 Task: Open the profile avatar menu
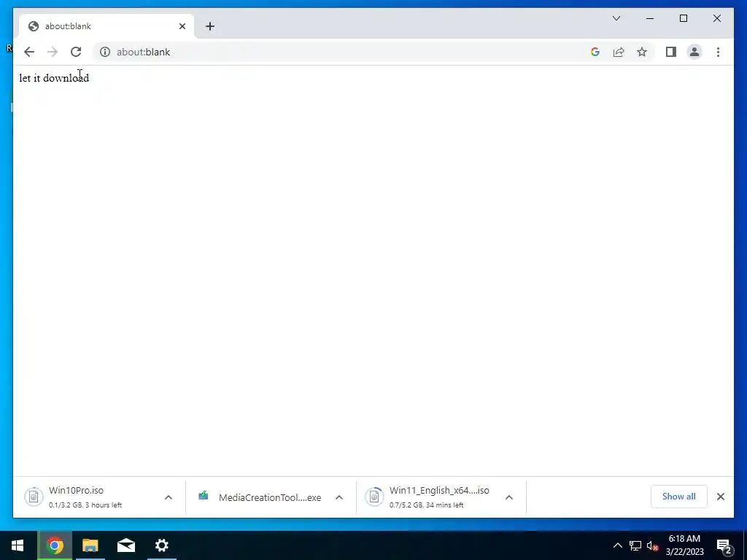694,52
